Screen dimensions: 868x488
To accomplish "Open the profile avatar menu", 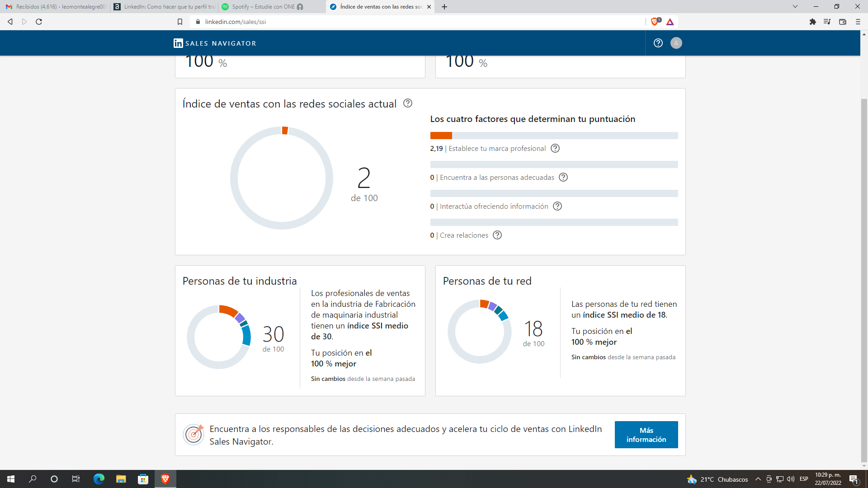I will (676, 43).
